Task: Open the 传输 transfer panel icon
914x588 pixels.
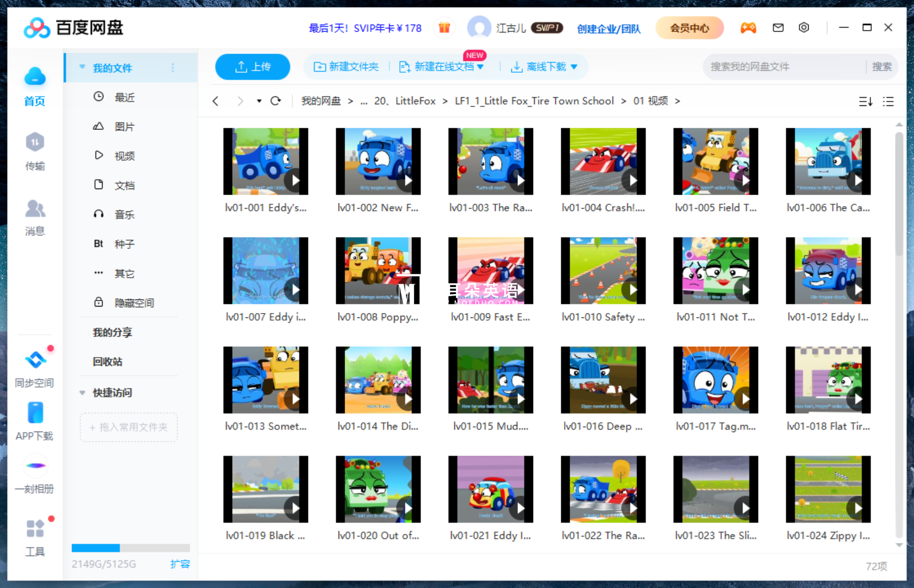Action: coord(35,143)
